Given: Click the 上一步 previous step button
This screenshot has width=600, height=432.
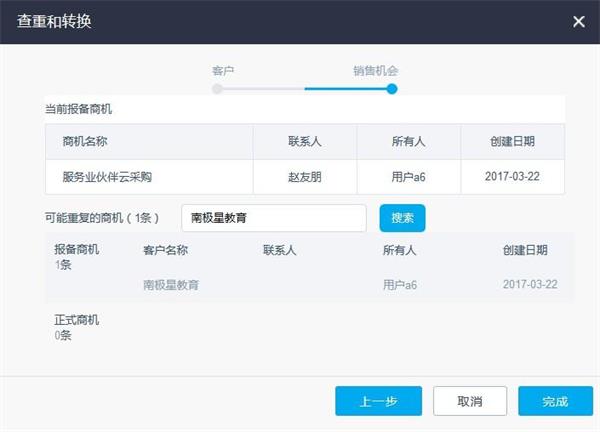Looking at the screenshot, I should [378, 401].
